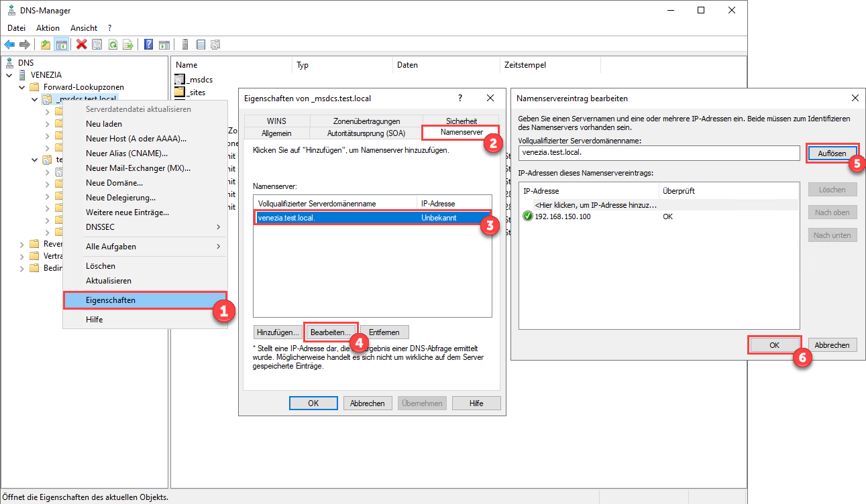Open the Datei menu
Image resolution: width=866 pixels, height=504 pixels.
(16, 28)
